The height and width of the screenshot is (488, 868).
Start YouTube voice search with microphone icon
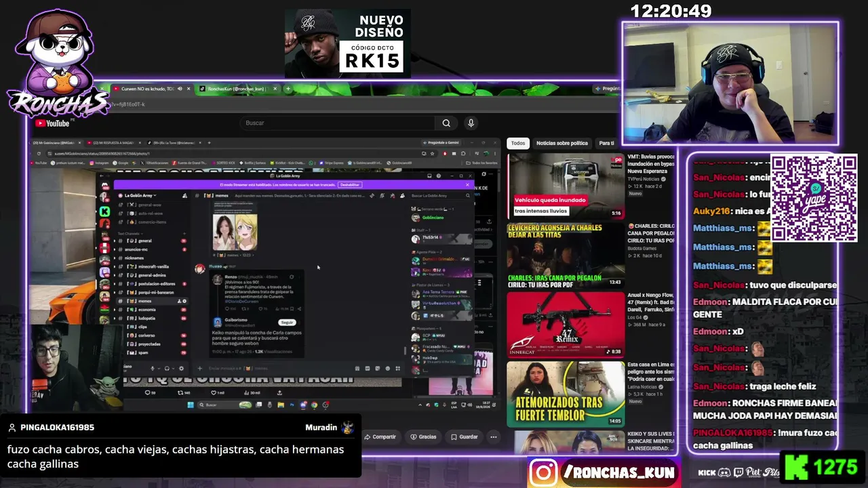(x=471, y=123)
